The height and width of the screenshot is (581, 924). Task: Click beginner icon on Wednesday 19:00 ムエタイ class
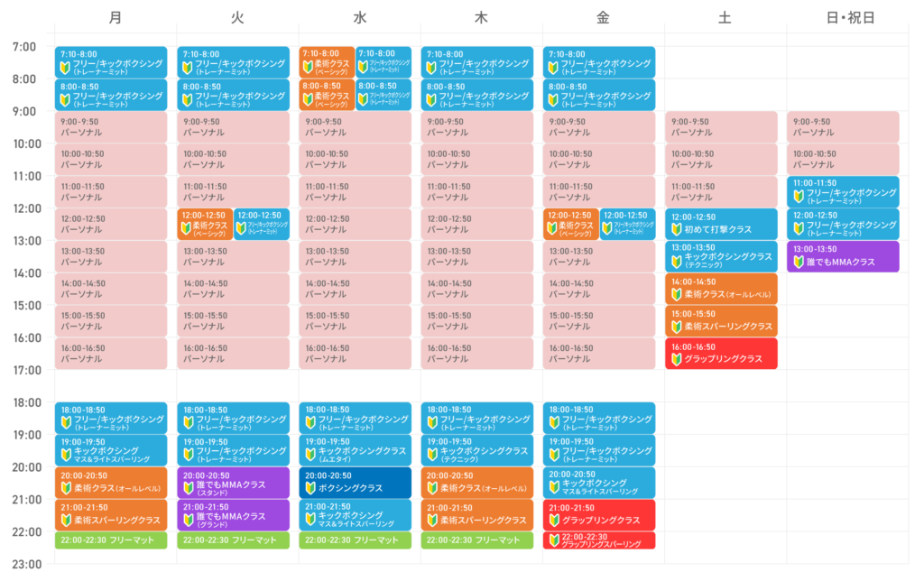click(310, 454)
